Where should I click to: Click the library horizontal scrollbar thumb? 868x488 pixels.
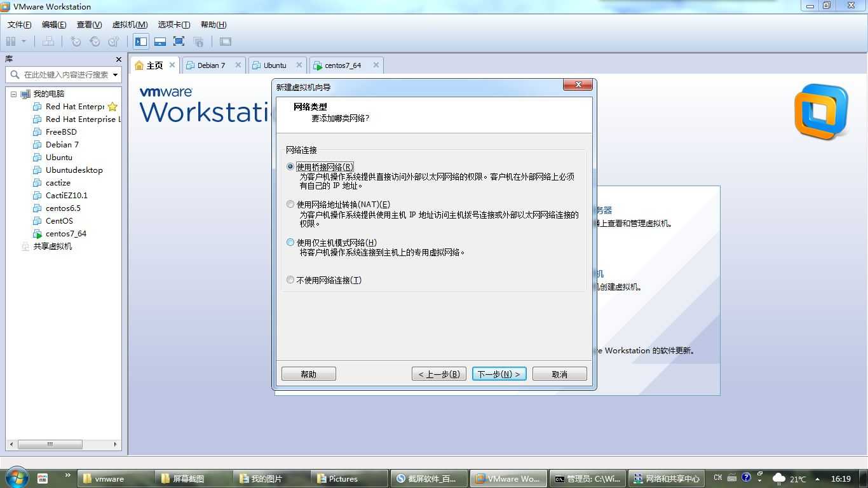[x=50, y=444]
